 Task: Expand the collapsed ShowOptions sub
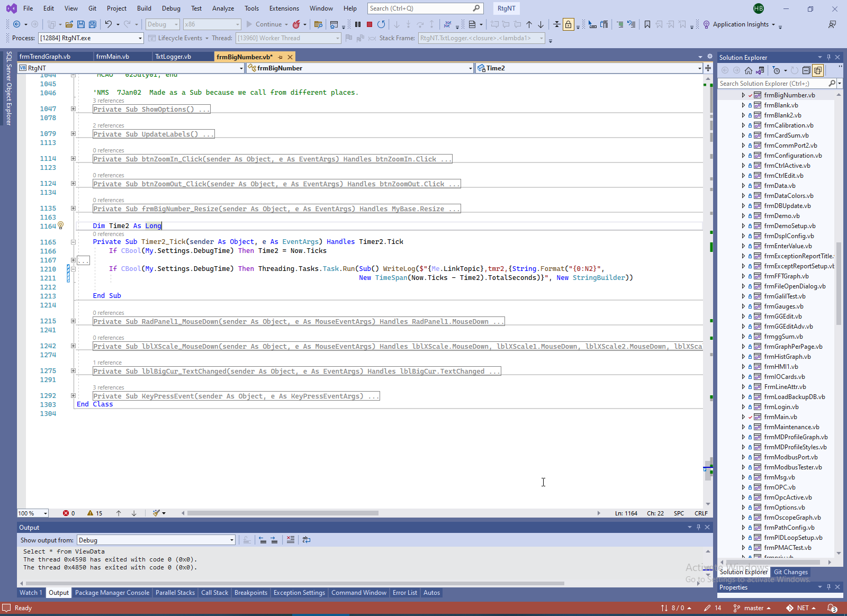tap(73, 109)
